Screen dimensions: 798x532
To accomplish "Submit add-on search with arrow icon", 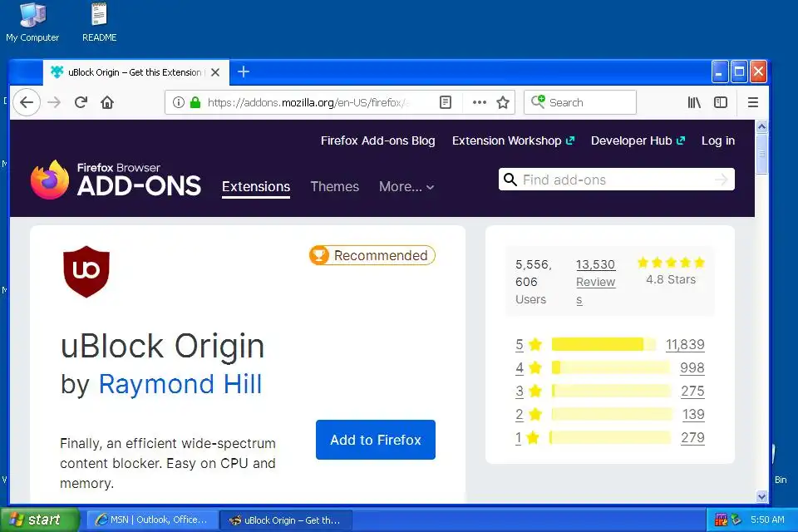I will [x=722, y=180].
